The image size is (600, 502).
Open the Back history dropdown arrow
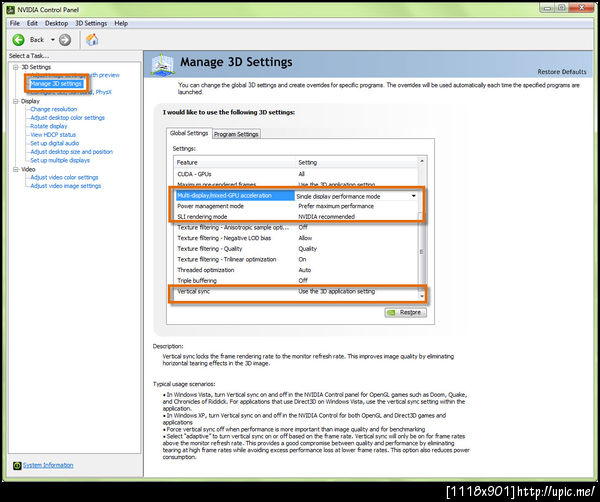coord(53,40)
